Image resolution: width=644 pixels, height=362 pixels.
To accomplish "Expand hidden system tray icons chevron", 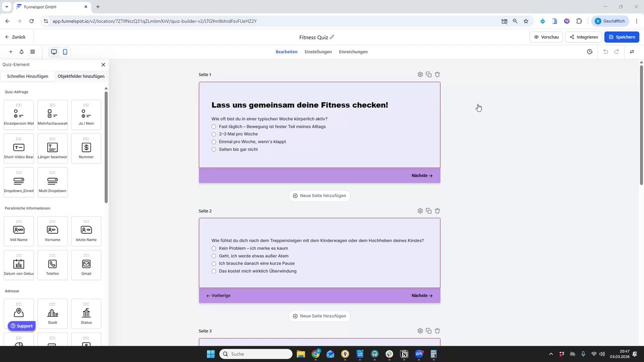I will pyautogui.click(x=550, y=354).
